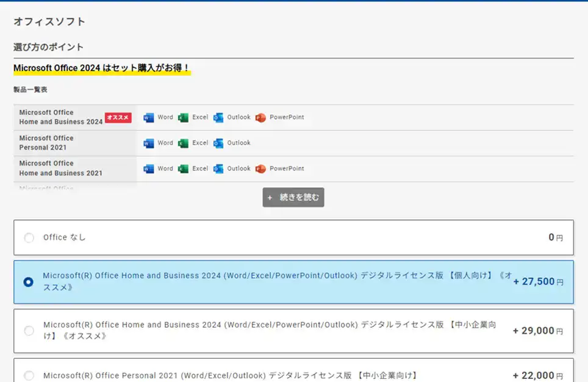The width and height of the screenshot is (588, 382).
Task: Click the + 22,000 円 price
Action: point(538,375)
